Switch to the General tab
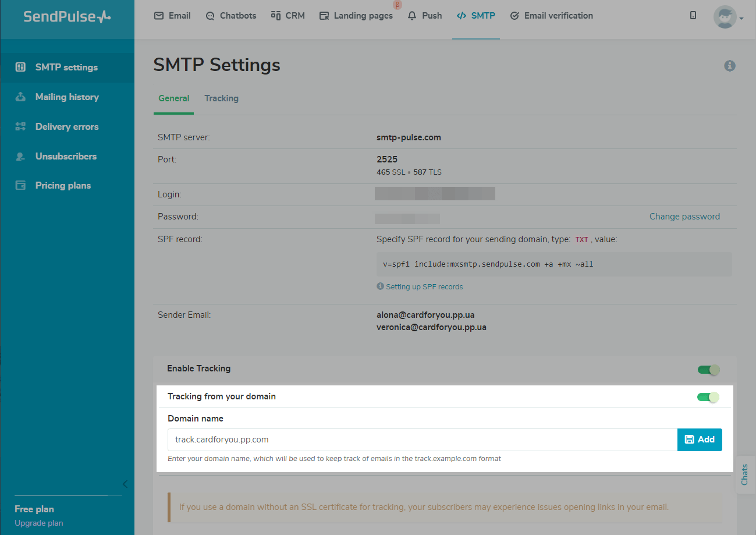 (174, 98)
